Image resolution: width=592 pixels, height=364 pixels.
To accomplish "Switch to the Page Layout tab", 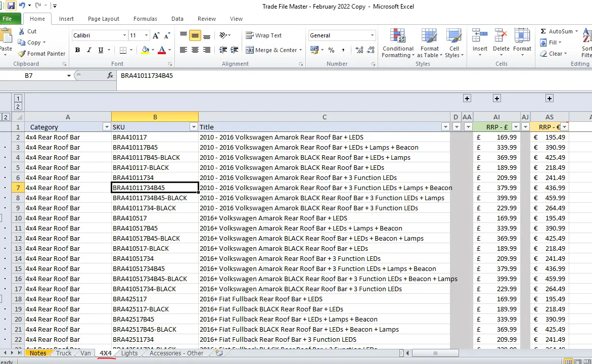I will click(104, 19).
